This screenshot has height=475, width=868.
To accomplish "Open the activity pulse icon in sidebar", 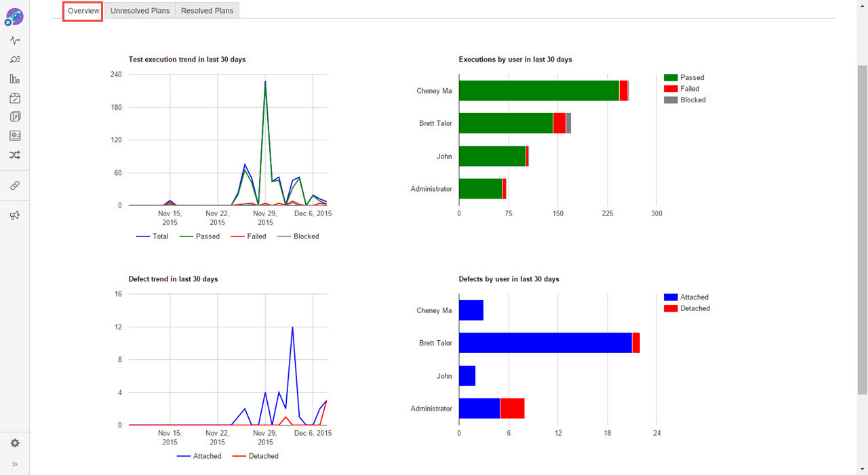I will [x=15, y=41].
